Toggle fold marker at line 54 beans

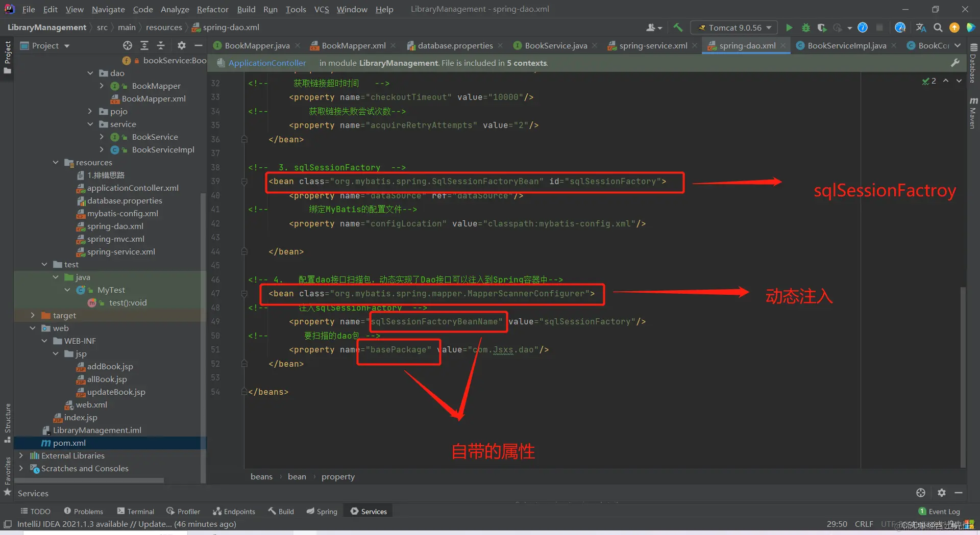coord(244,392)
